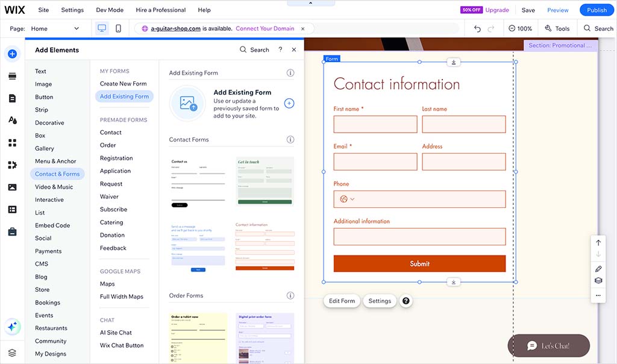This screenshot has height=364, width=617.
Task: Click info icon next to Contact Forms
Action: pyautogui.click(x=290, y=140)
